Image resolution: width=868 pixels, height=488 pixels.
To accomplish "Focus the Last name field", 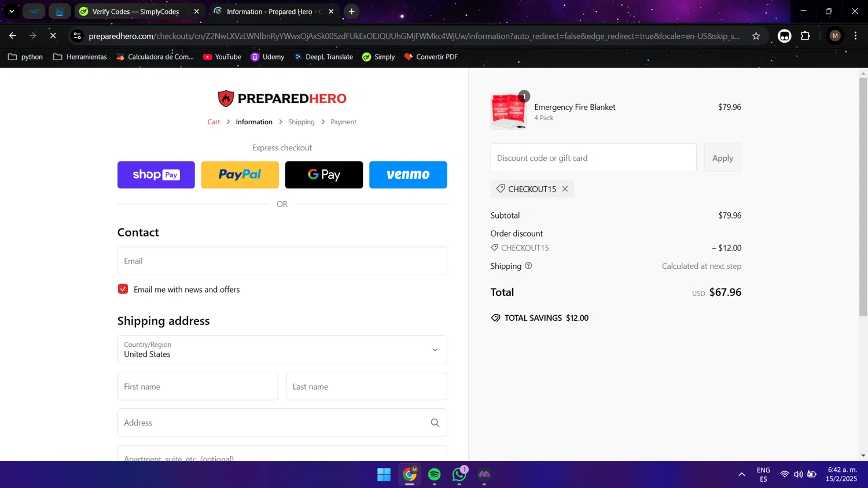I will [366, 386].
